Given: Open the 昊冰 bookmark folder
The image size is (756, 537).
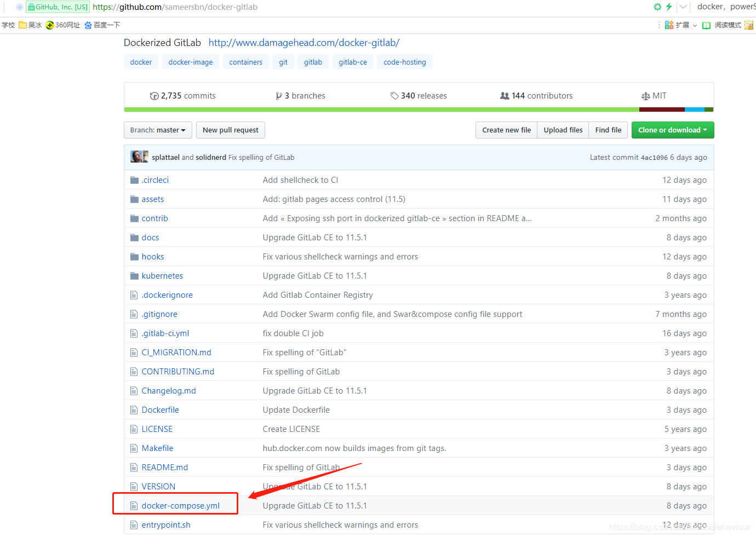Looking at the screenshot, I should click(30, 25).
